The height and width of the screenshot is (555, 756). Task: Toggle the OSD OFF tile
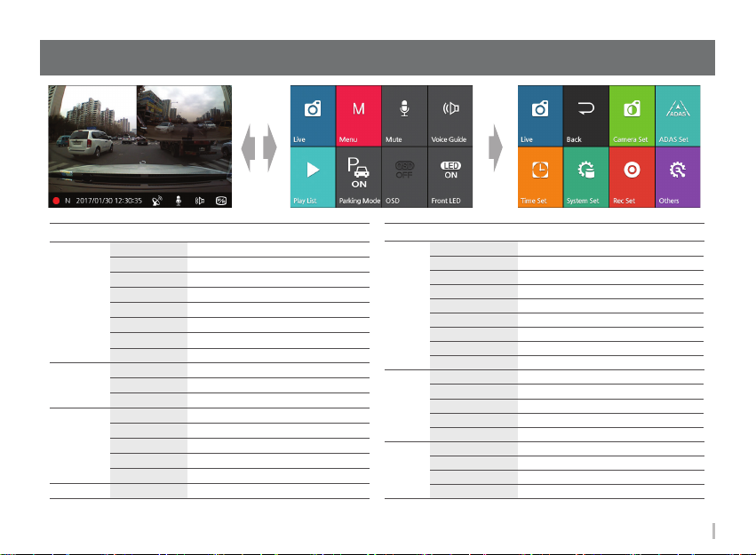404,178
